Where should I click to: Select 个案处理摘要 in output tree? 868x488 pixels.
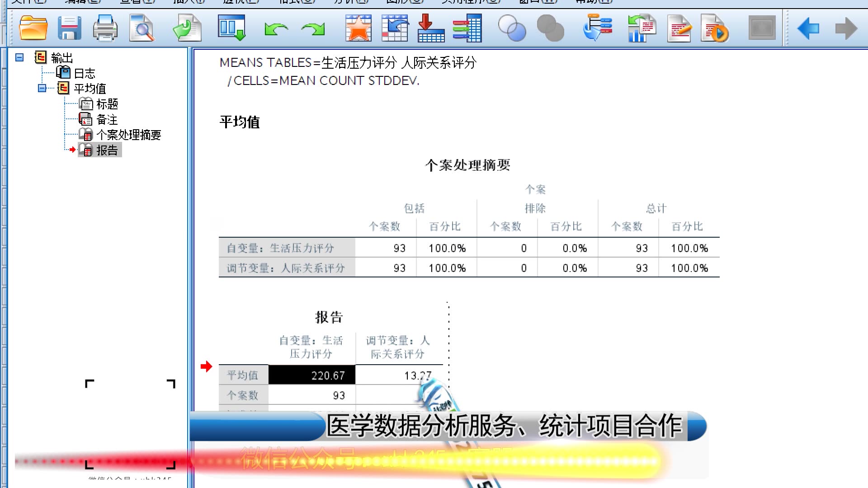tap(128, 134)
